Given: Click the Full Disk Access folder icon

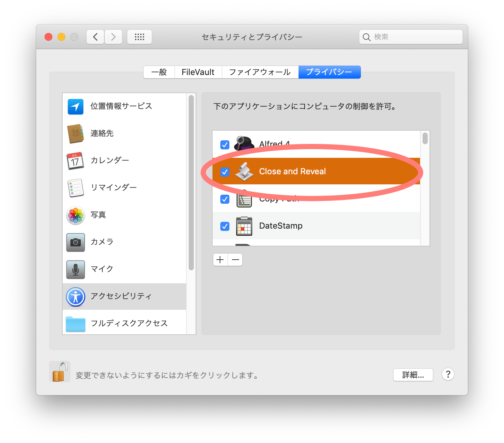Looking at the screenshot, I should 76,324.
